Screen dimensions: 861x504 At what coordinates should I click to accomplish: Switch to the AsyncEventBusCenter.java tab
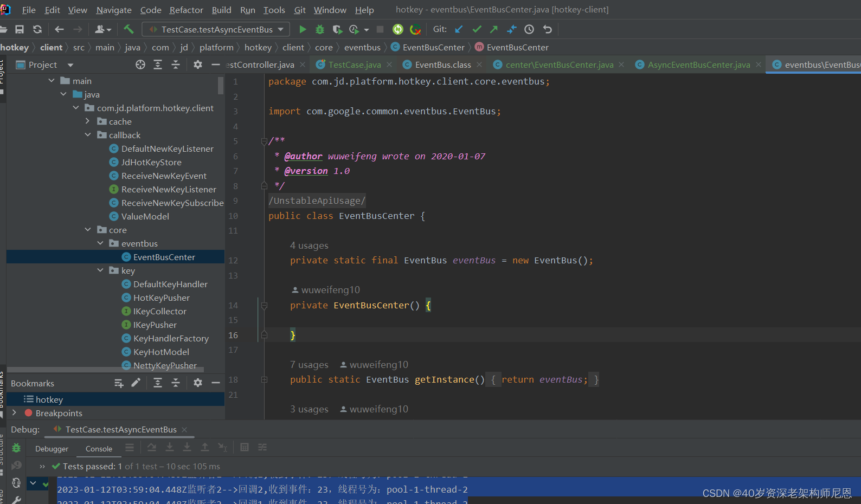(x=699, y=65)
